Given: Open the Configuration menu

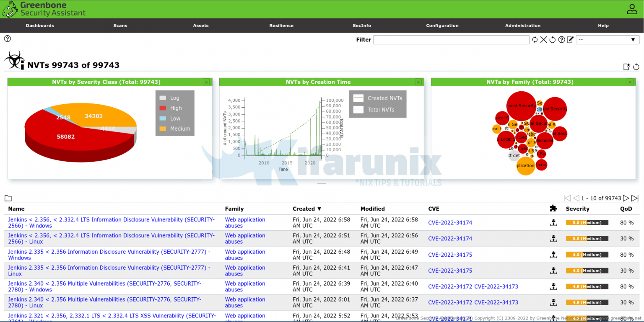Looking at the screenshot, I should click(x=442, y=26).
